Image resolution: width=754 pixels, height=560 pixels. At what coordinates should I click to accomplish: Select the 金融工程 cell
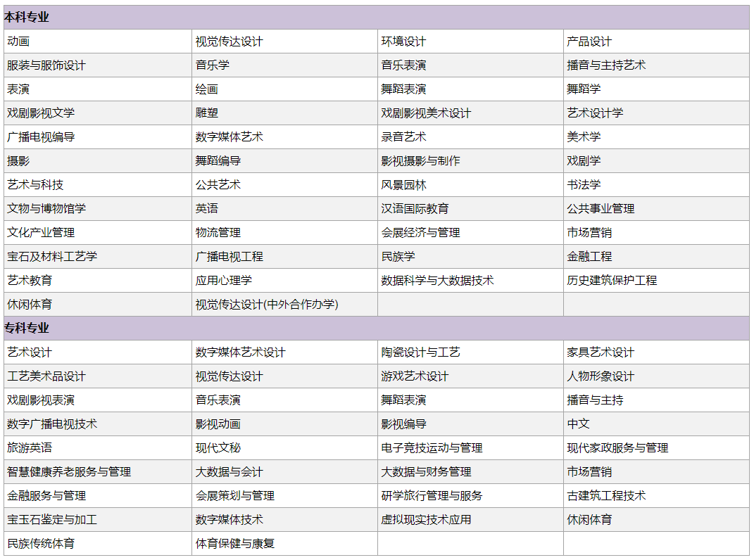coord(656,257)
